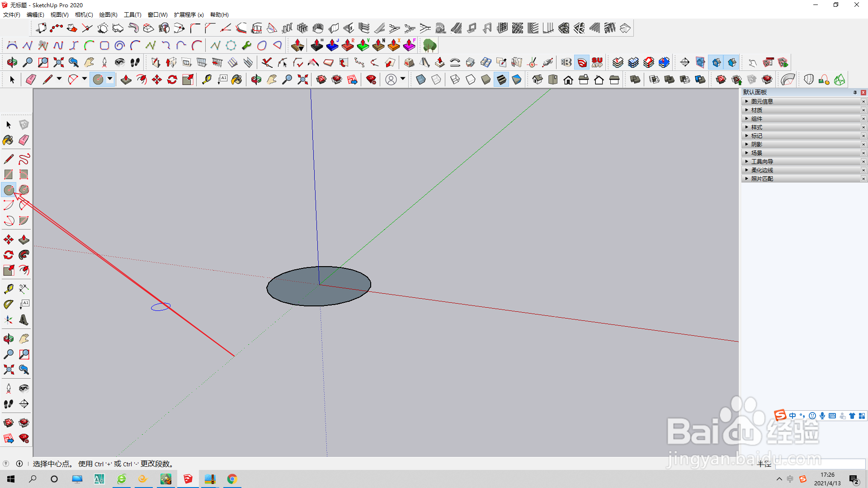868x488 pixels.
Task: Select the Move tool in left toolbar
Action: pos(9,239)
